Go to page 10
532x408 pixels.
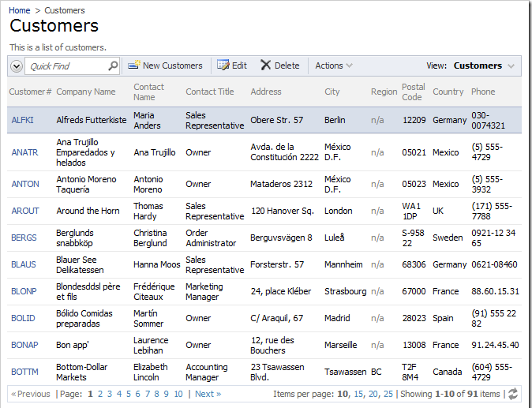click(x=178, y=394)
